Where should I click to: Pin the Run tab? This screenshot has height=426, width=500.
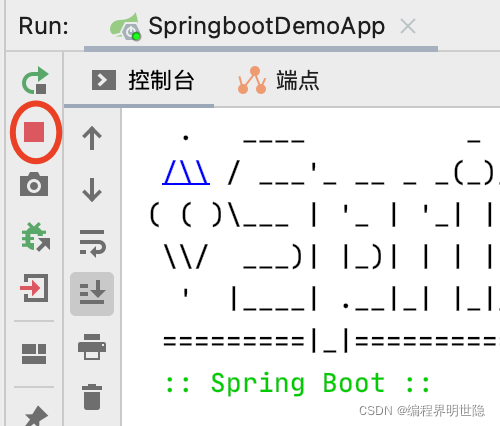[36, 416]
